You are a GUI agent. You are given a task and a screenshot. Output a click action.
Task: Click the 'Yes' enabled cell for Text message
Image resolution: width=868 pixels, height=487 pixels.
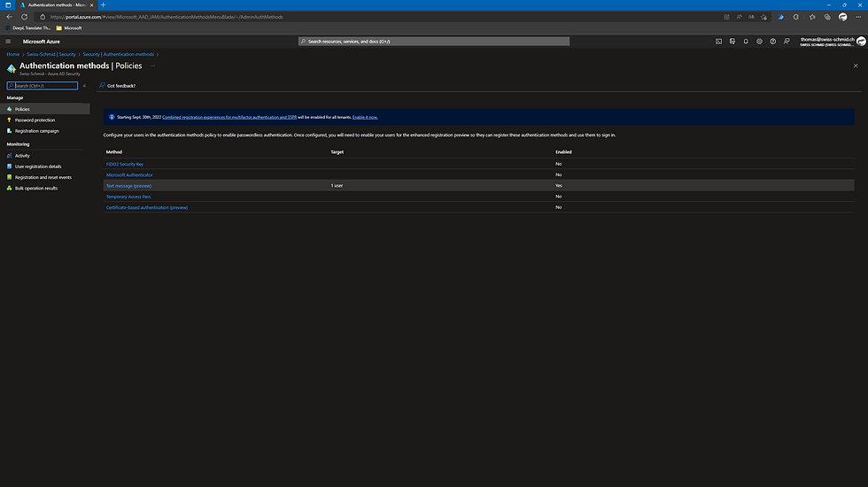tap(559, 186)
